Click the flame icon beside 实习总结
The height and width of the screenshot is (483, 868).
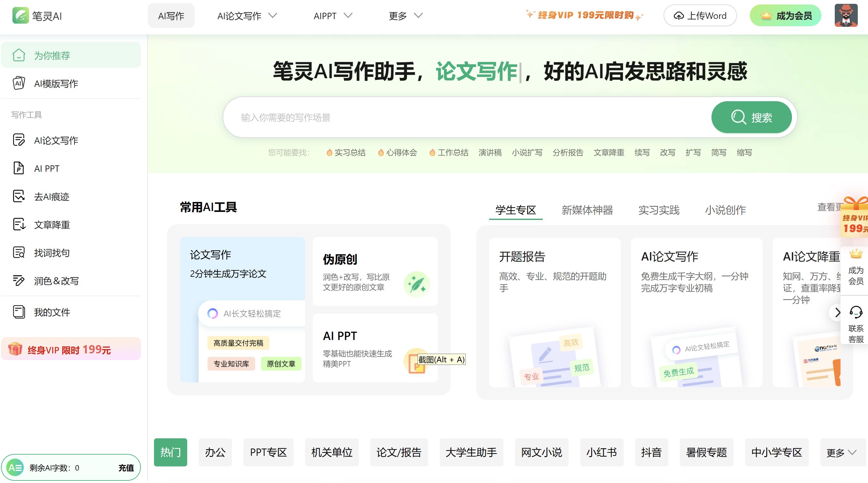pos(329,153)
